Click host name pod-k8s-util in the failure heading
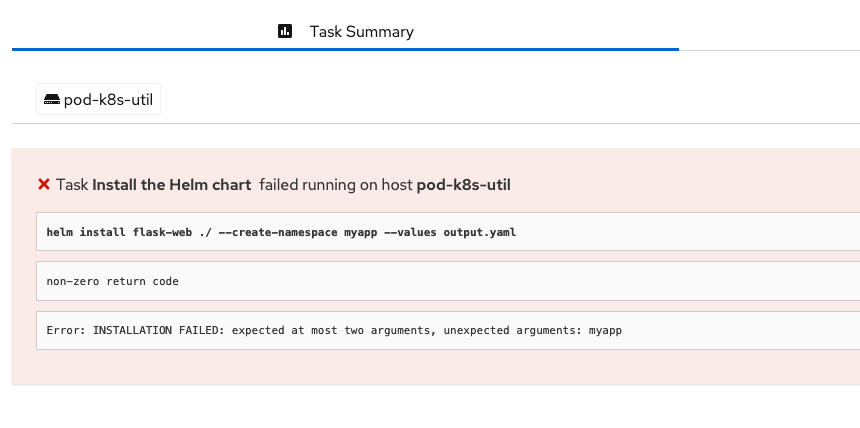Image resolution: width=860 pixels, height=428 pixels. (x=463, y=185)
